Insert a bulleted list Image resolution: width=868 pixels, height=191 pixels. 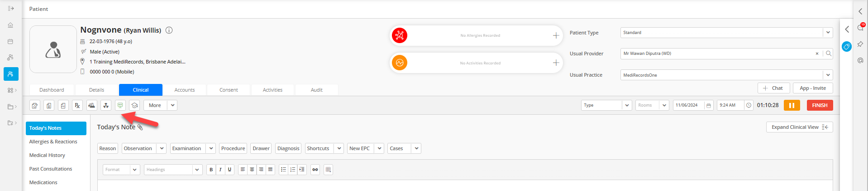283,170
